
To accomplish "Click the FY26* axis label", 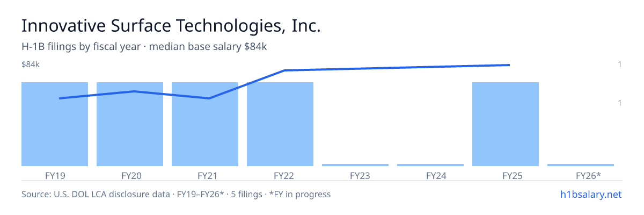I will (588, 175).
